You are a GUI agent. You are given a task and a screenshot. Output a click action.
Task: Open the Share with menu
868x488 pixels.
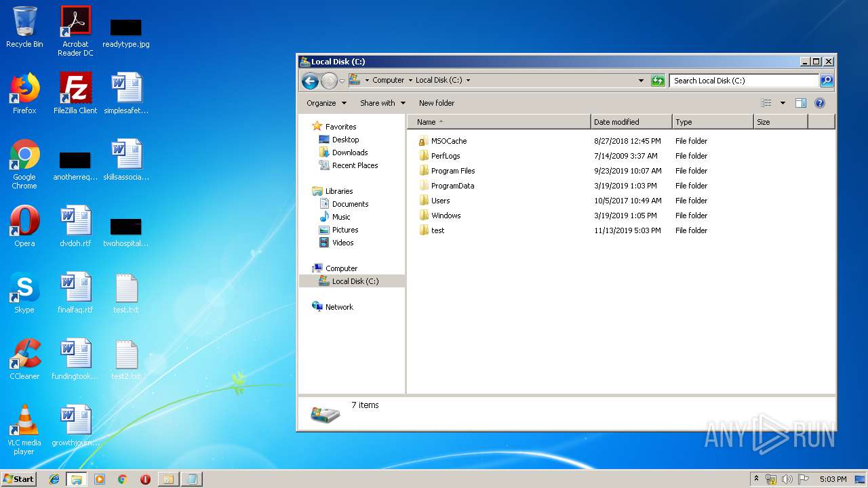pos(382,103)
